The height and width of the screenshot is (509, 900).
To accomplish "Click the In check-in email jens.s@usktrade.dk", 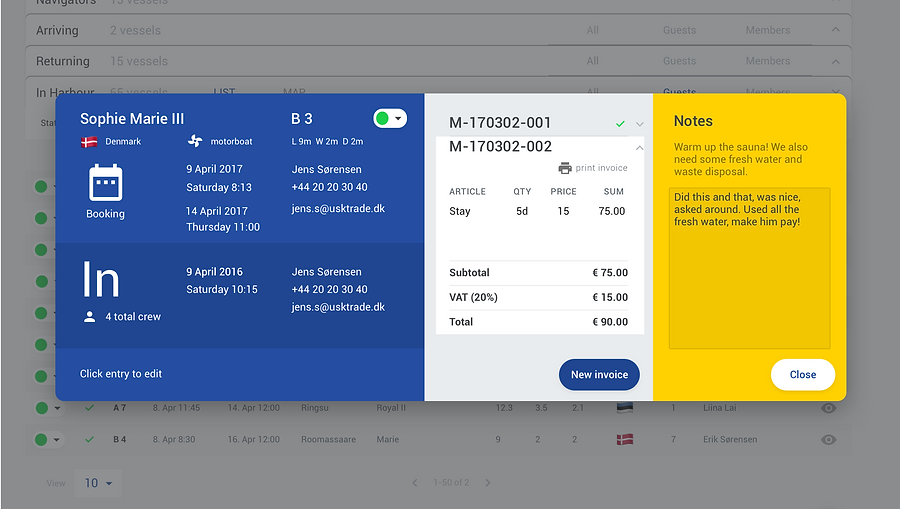I will 338,307.
